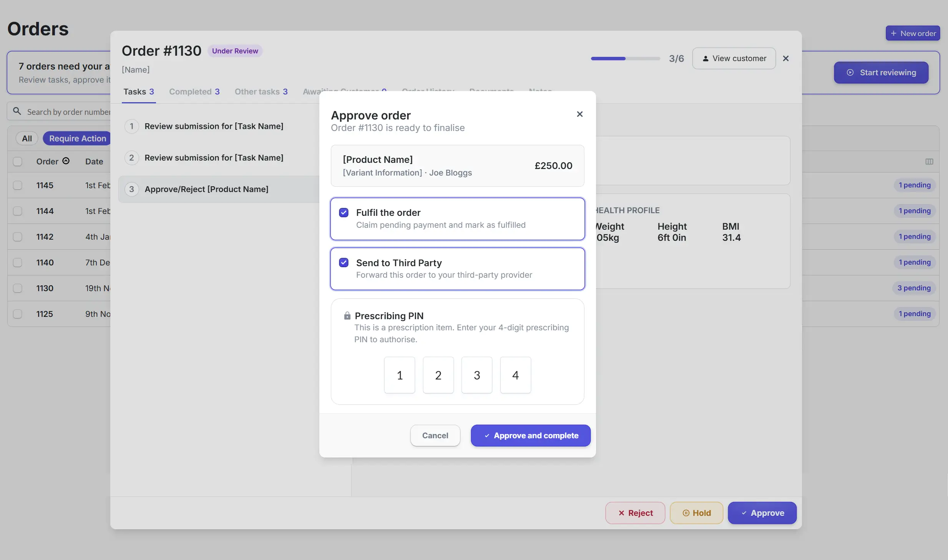This screenshot has width=948, height=560.
Task: Click the review progress bar
Action: [625, 58]
